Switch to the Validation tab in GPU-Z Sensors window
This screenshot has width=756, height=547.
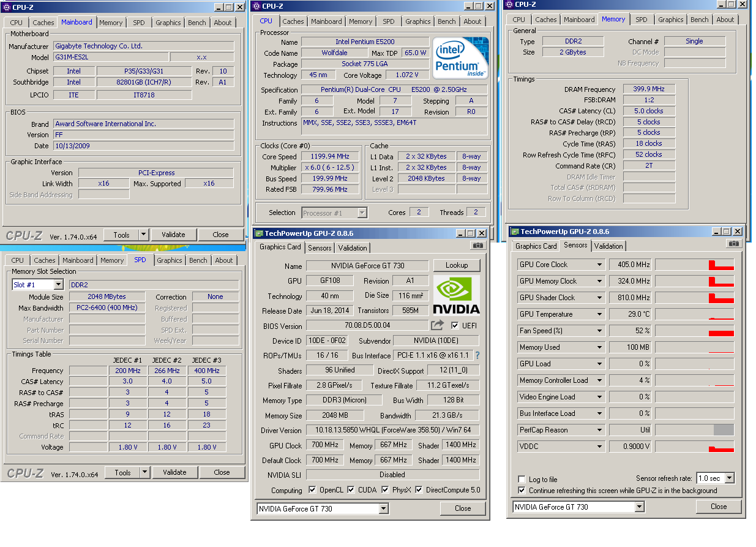pos(608,246)
